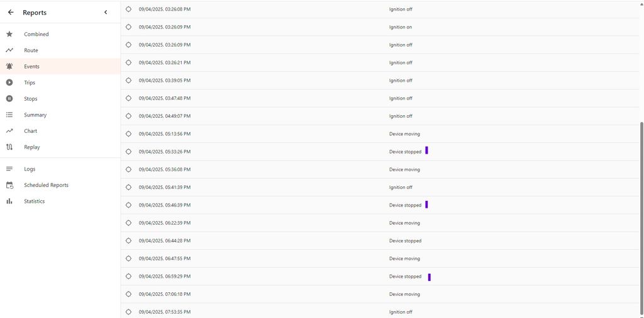Open the Logs menu item
The height and width of the screenshot is (318, 644).
(x=30, y=169)
